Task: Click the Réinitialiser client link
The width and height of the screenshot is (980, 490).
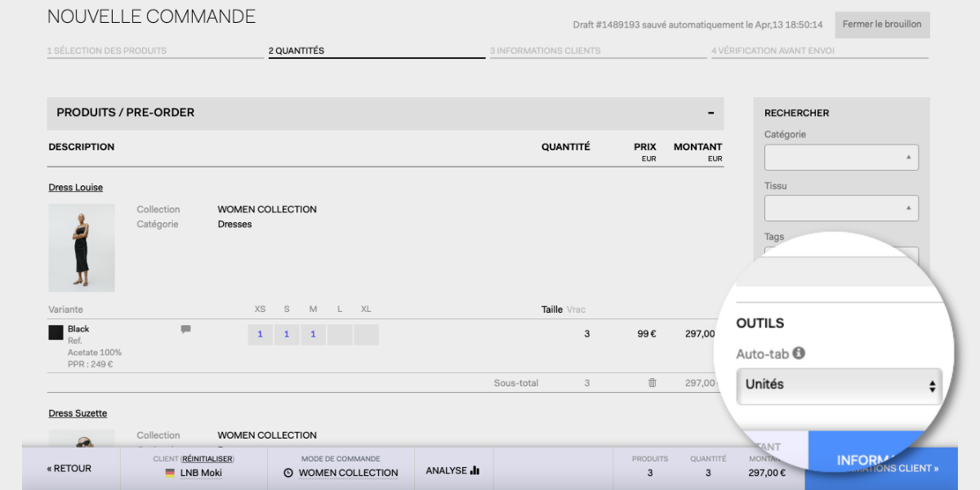Action: point(207,459)
